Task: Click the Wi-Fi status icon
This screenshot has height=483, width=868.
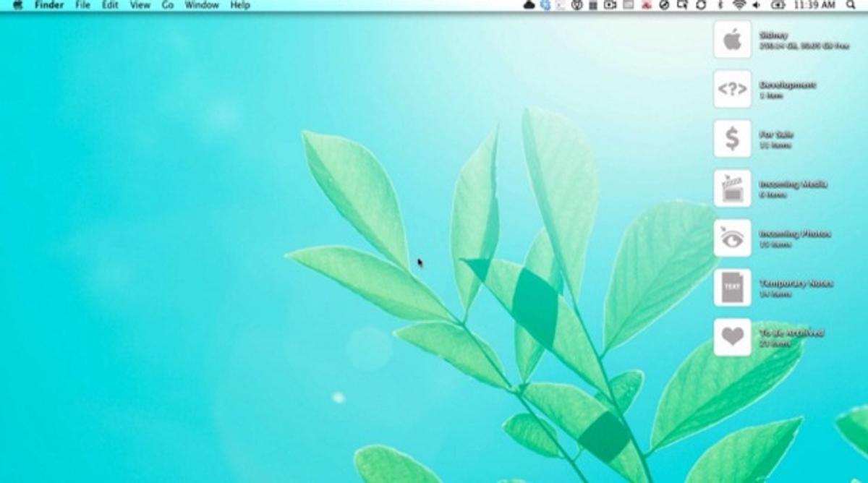Action: point(739,5)
